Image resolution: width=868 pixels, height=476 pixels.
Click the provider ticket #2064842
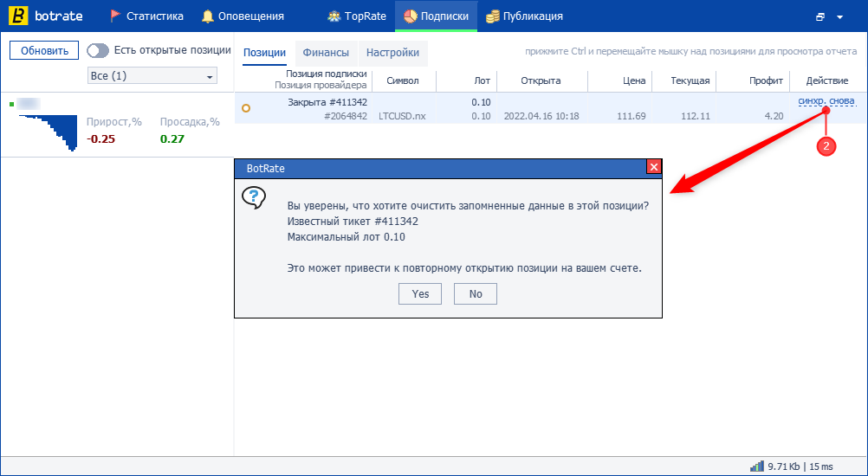click(x=346, y=116)
